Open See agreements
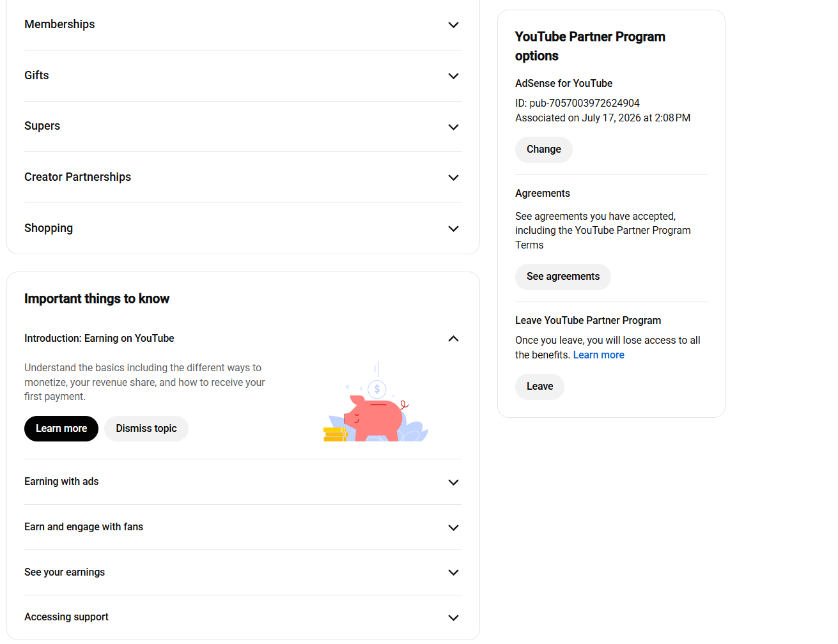The image size is (838, 644). (563, 277)
